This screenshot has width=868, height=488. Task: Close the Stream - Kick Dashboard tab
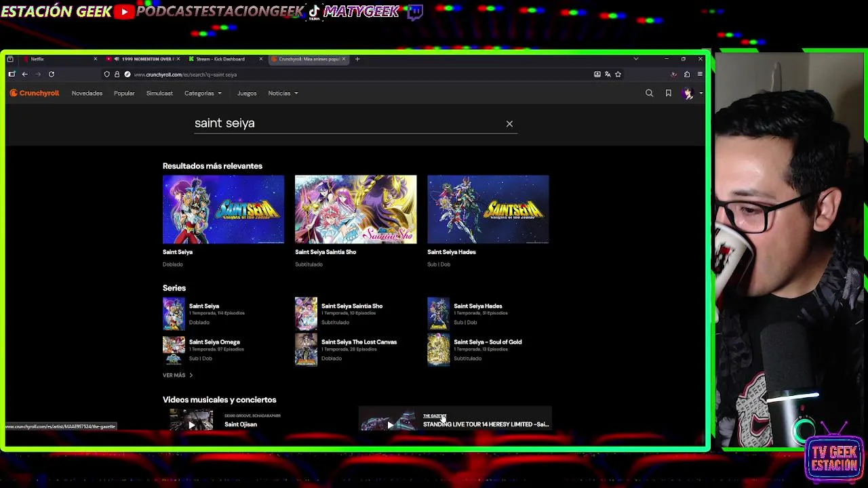pos(260,59)
